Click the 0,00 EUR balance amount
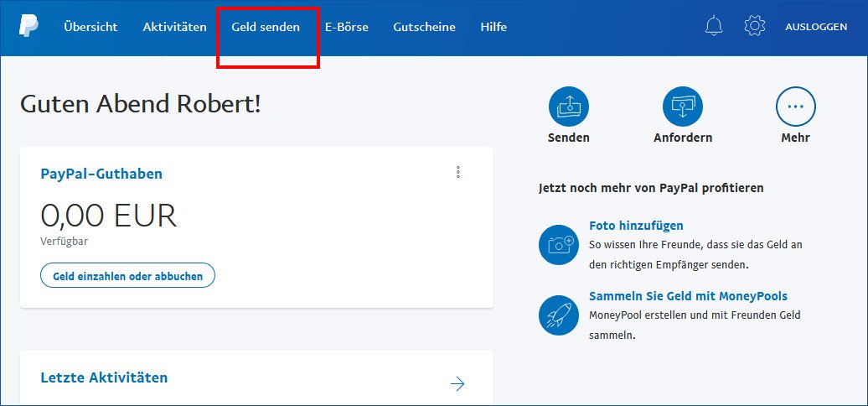 tap(109, 216)
